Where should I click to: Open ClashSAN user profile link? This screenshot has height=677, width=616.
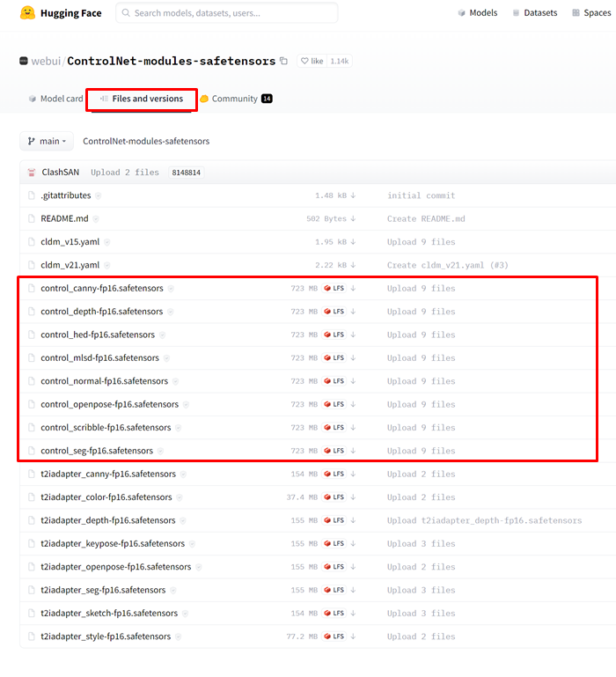point(61,173)
